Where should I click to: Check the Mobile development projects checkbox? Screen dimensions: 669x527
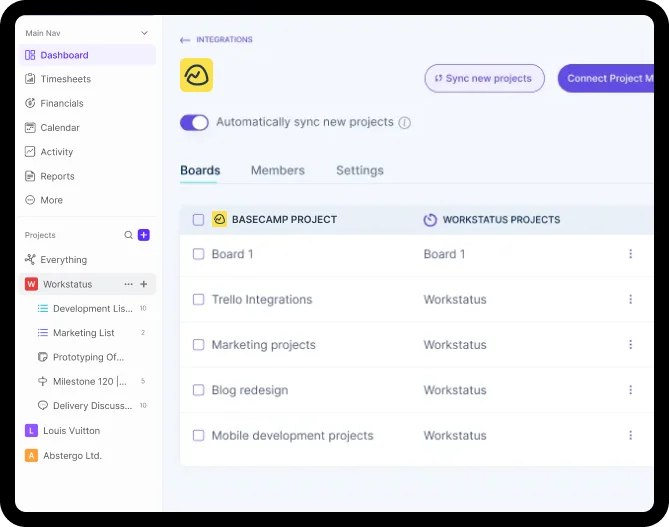pyautogui.click(x=198, y=435)
